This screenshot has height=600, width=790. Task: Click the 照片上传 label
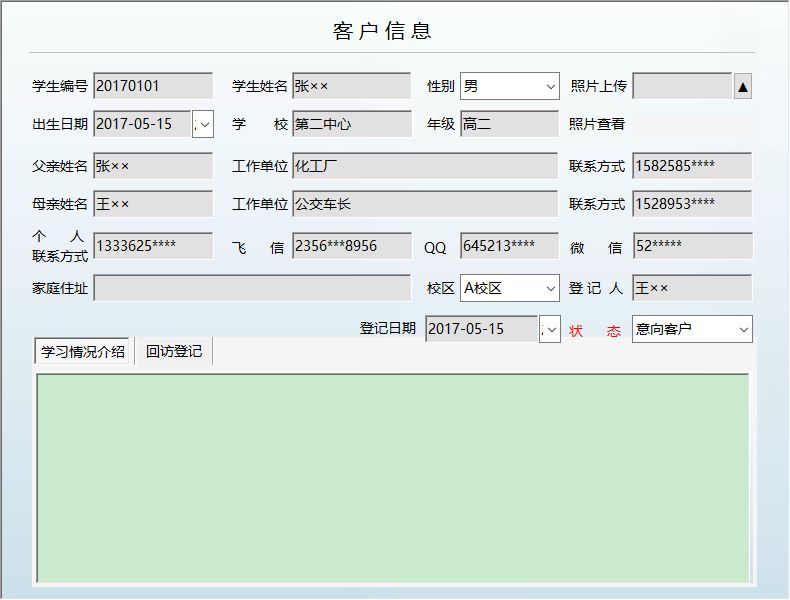599,86
